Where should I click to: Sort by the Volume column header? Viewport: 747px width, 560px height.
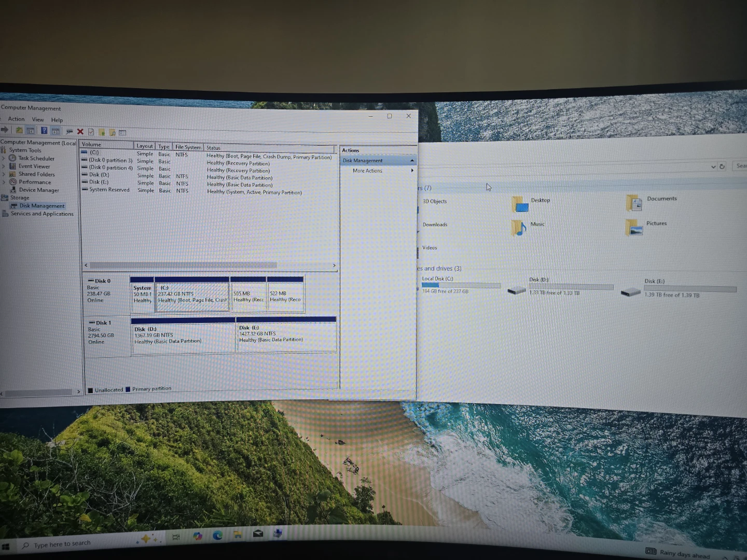click(x=107, y=145)
